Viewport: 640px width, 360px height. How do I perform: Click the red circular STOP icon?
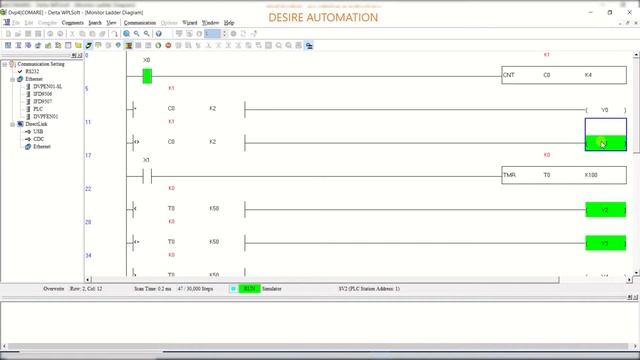168,45
